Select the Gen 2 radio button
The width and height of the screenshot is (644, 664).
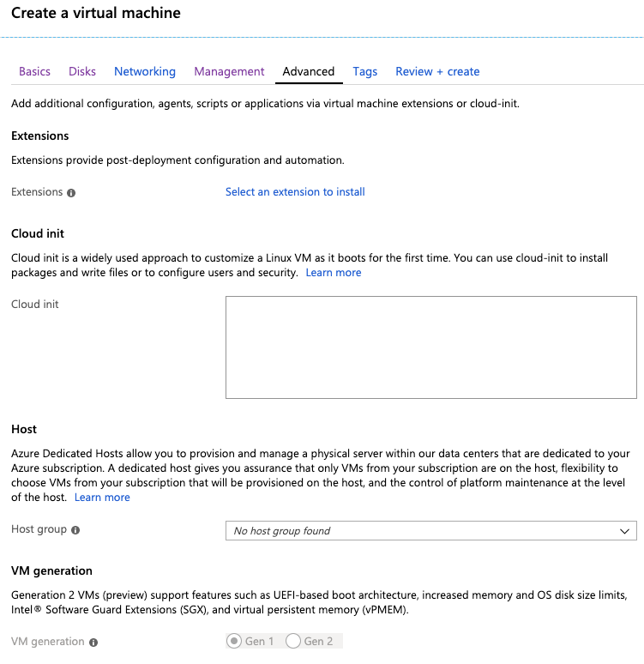pos(293,641)
